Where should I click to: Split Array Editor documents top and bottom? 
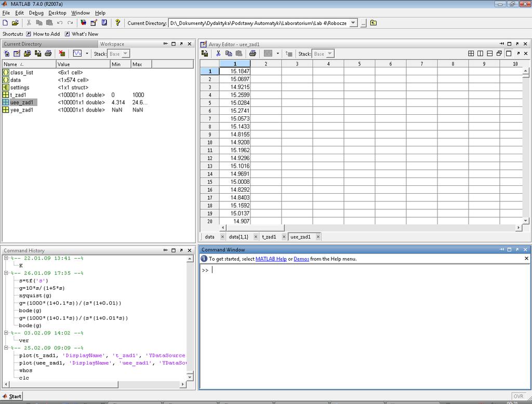tap(489, 53)
